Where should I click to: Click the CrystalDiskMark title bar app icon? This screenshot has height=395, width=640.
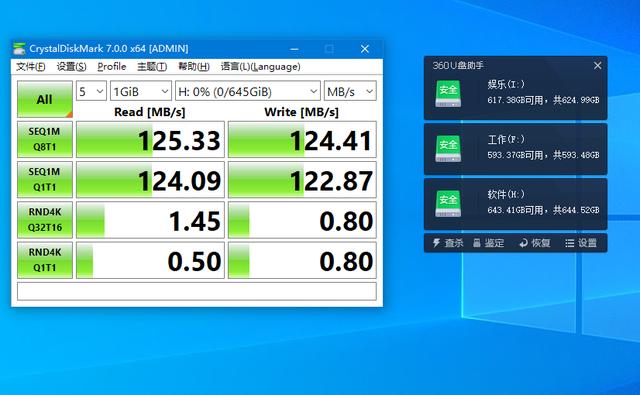tap(19, 49)
